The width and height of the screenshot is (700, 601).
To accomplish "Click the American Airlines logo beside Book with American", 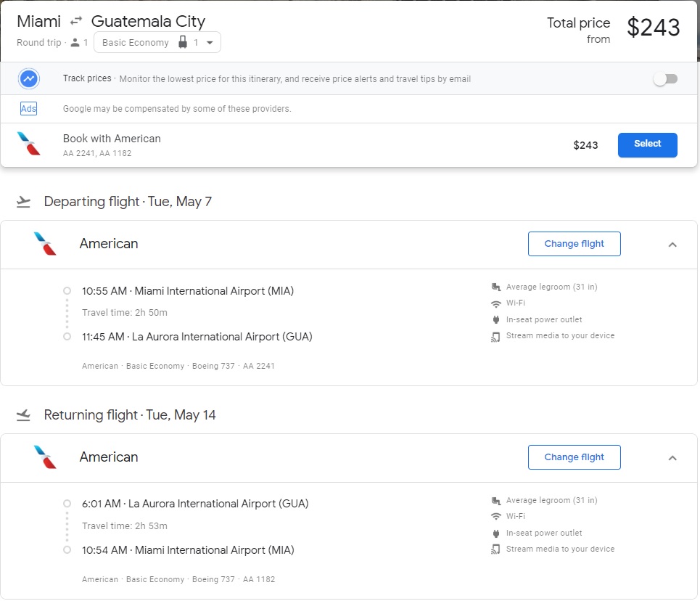I will pos(29,144).
